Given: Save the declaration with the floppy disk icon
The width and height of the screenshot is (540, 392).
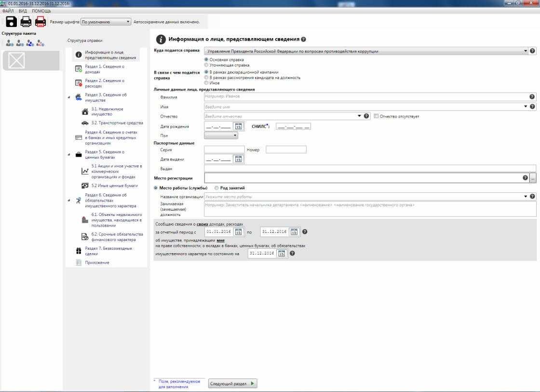Looking at the screenshot, I should coord(12,22).
